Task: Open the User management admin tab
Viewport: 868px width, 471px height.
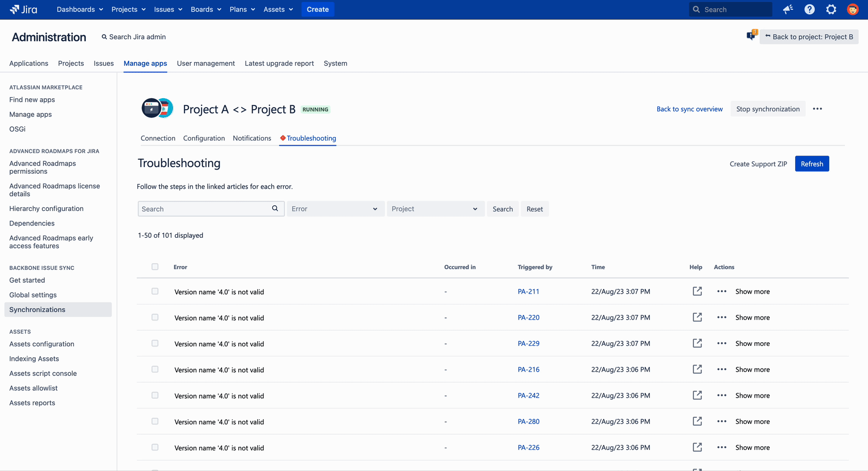Action: point(206,63)
